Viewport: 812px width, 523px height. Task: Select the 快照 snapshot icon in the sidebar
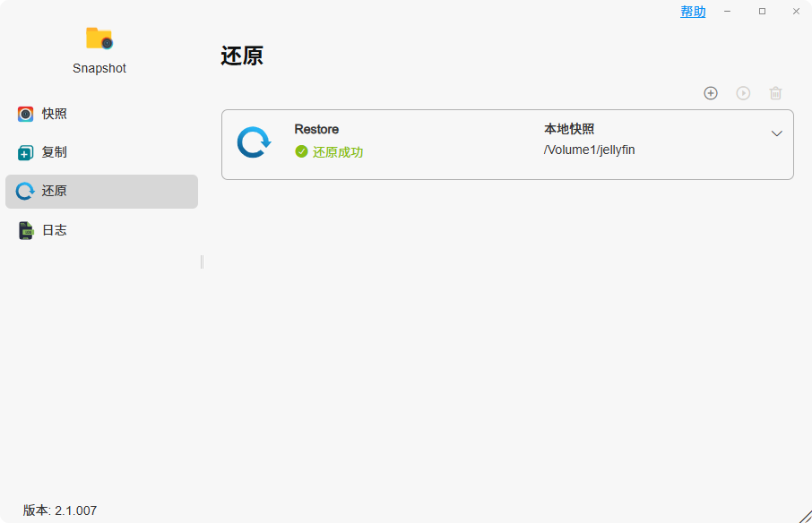26,114
